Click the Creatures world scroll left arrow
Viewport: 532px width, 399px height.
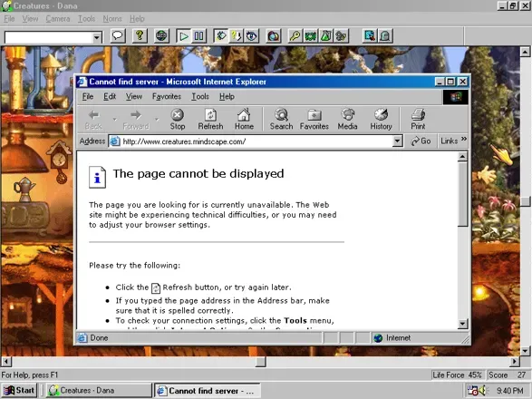pos(6,361)
